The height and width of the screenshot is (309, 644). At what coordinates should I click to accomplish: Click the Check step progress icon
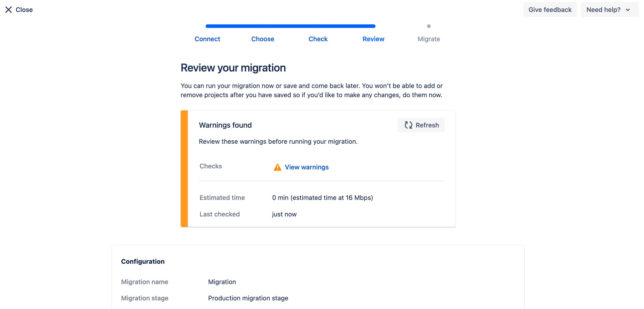(318, 26)
